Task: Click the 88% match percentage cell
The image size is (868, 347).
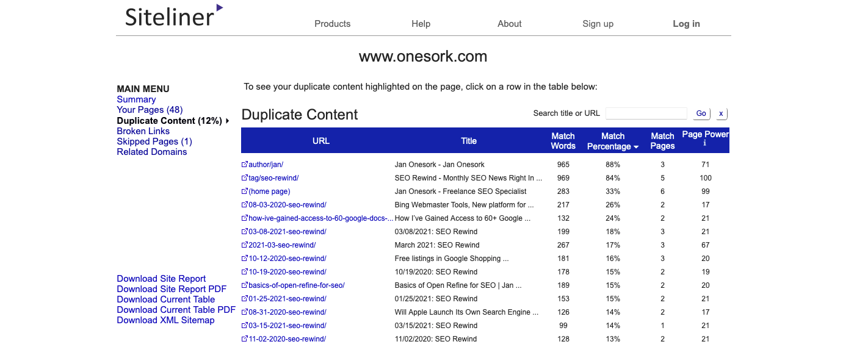Action: (613, 165)
